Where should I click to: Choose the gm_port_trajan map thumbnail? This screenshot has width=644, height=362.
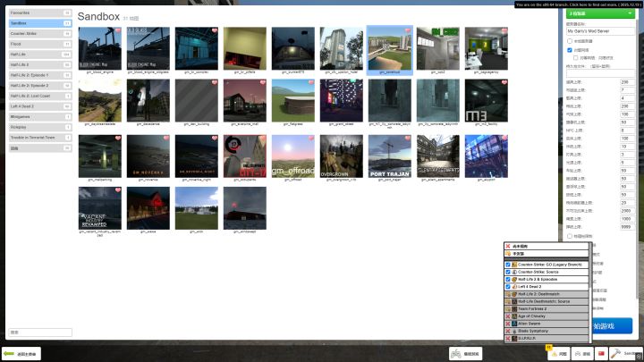(389, 156)
